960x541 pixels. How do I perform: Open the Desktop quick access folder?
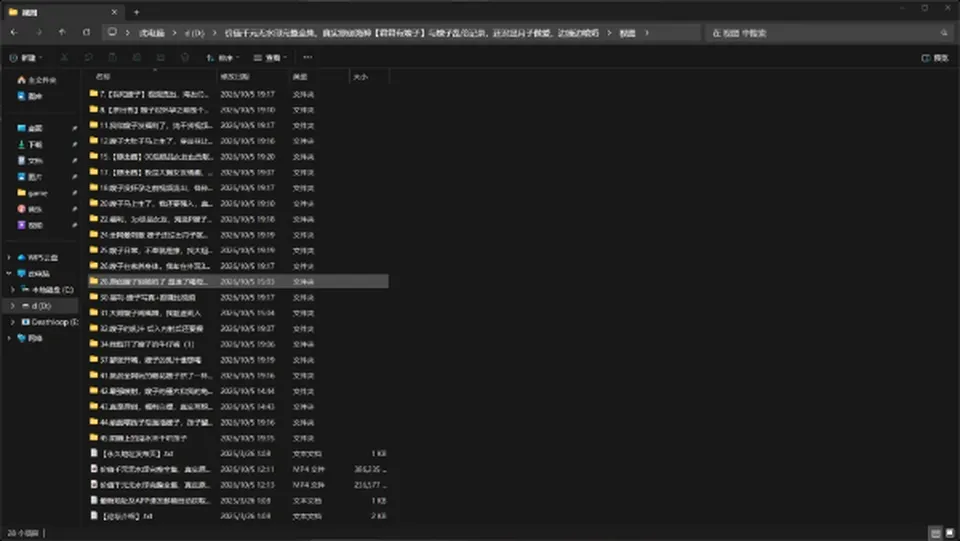pyautogui.click(x=31, y=128)
